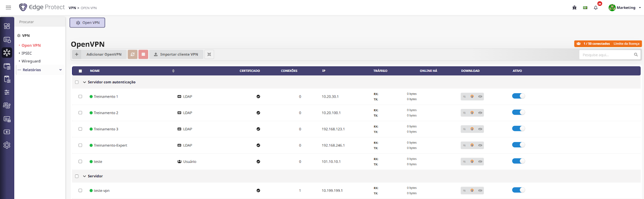The height and width of the screenshot is (199, 644).
Task: Open the Marketing user dropdown
Action: [x=625, y=8]
